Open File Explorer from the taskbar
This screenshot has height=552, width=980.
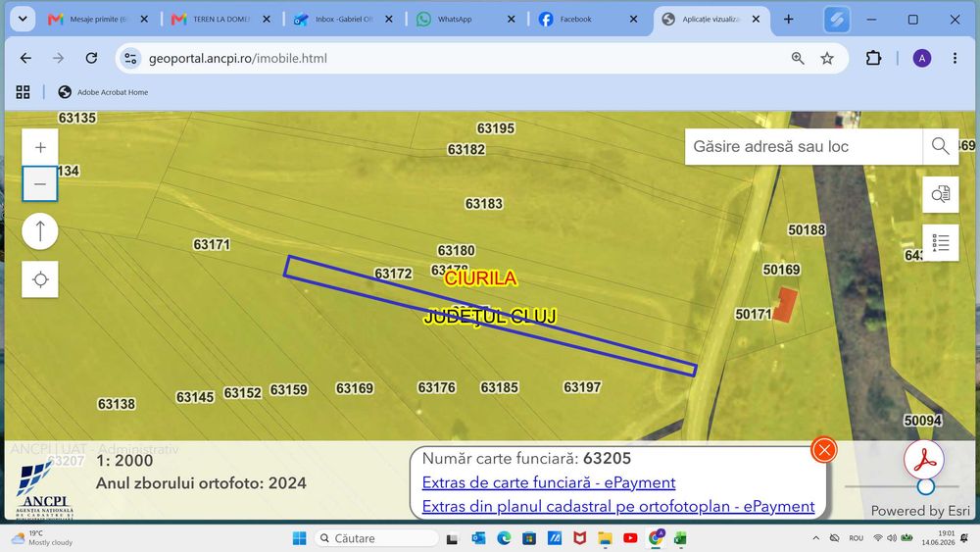[605, 538]
